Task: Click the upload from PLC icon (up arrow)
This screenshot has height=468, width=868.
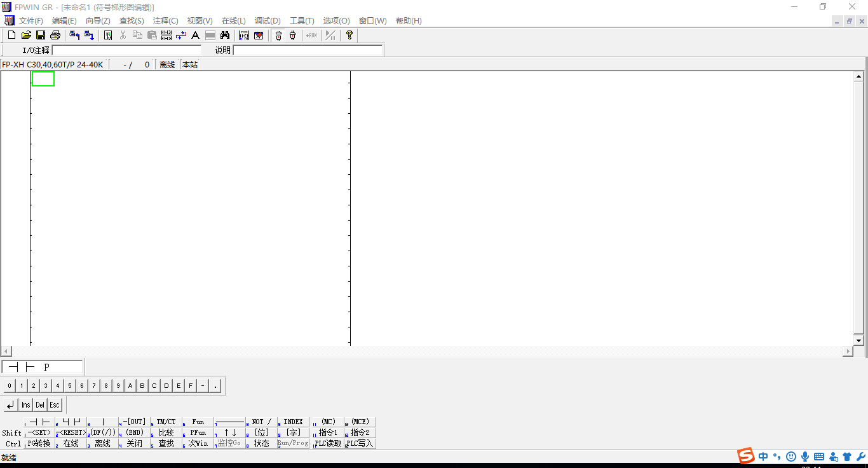Action: (74, 36)
